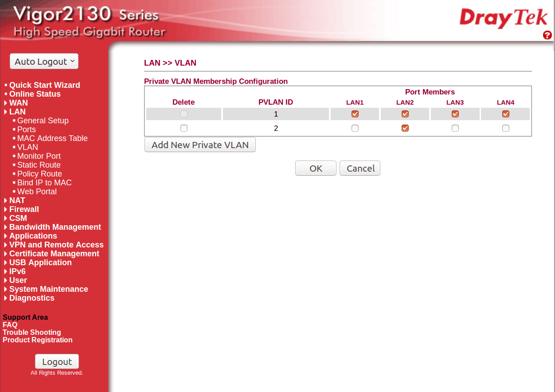Click the PVLAN ID column header
The width and height of the screenshot is (555, 392).
coord(276,102)
